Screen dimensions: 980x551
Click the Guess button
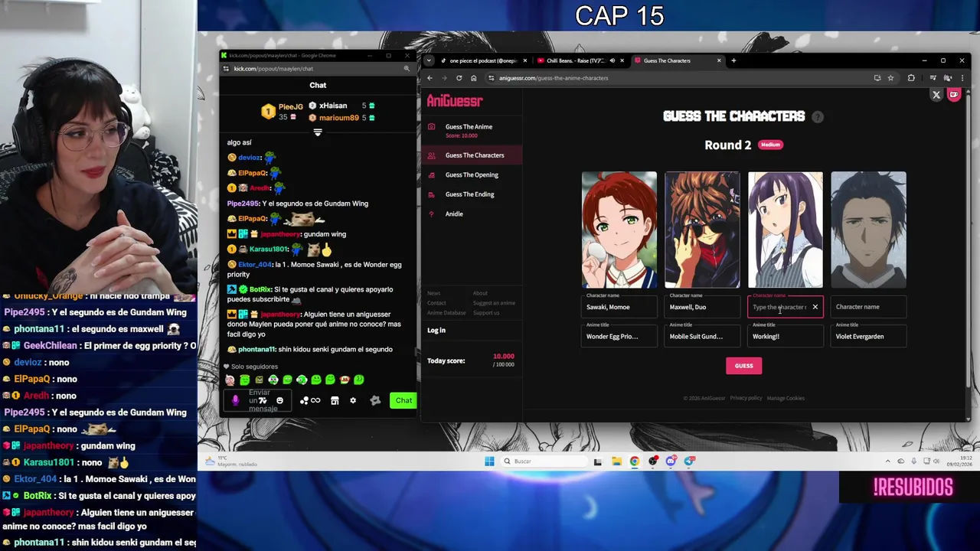click(743, 366)
